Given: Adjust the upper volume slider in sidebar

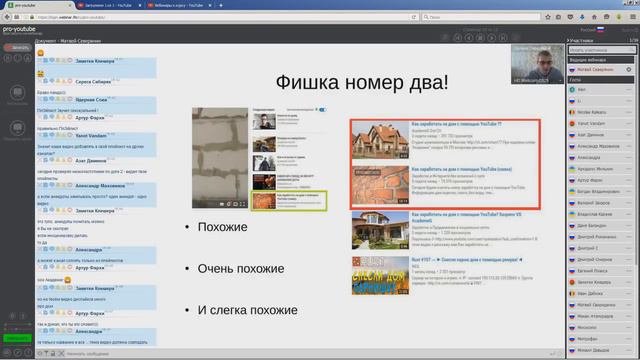Looking at the screenshot, I should click(17, 324).
